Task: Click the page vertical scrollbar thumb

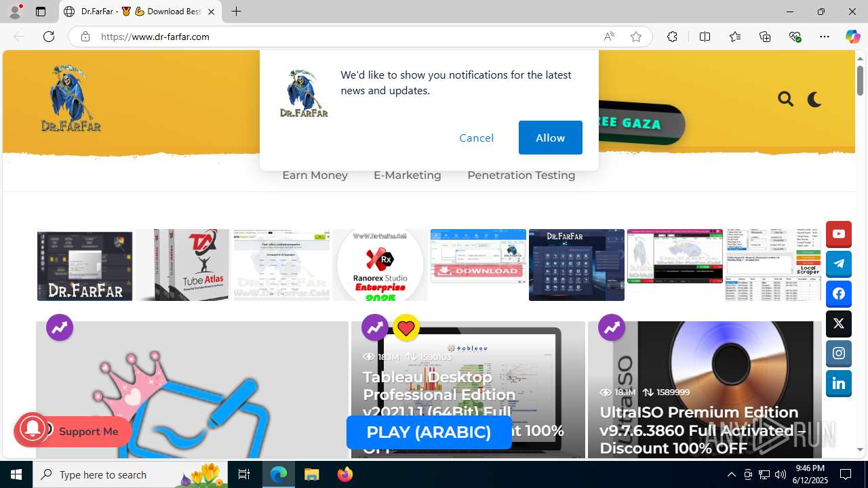Action: pos(860,81)
